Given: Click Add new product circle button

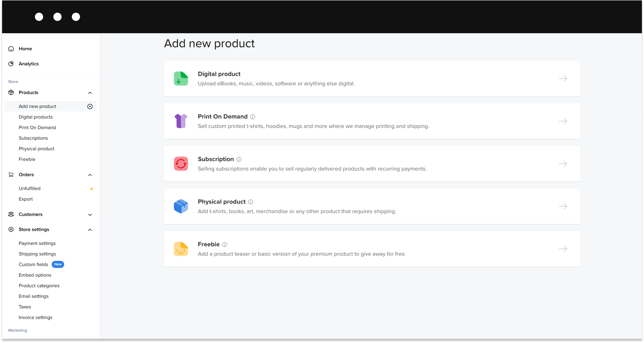Looking at the screenshot, I should pyautogui.click(x=90, y=107).
